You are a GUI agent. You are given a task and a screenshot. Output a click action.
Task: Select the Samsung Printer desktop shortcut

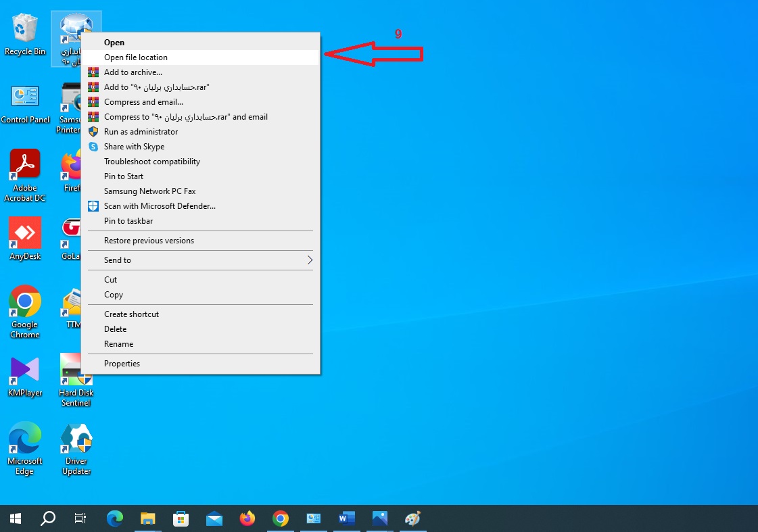tap(69, 109)
